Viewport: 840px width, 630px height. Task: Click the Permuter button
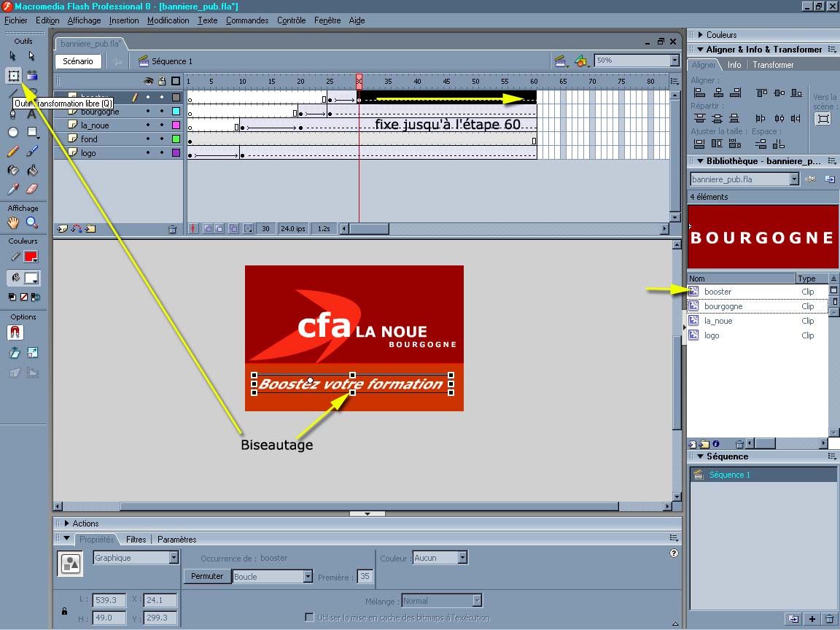click(207, 577)
